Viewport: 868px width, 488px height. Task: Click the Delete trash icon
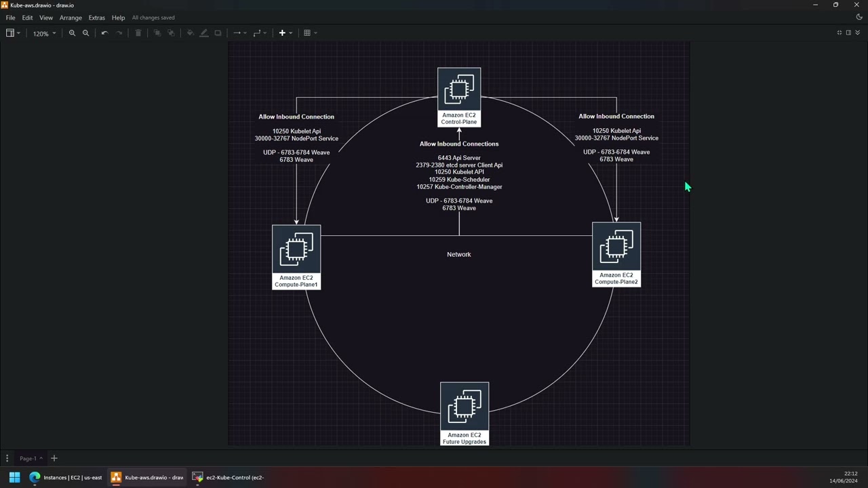(x=138, y=33)
